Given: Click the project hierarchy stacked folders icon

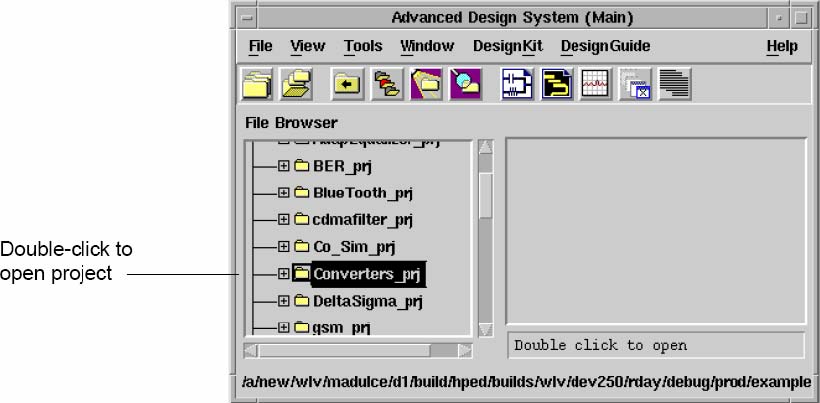Looking at the screenshot, I should 387,84.
